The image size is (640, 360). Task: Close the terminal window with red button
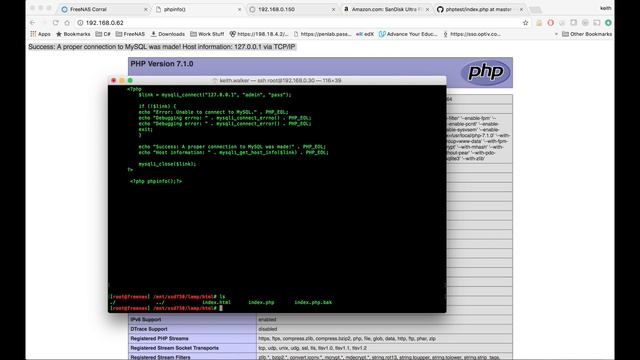tap(113, 80)
